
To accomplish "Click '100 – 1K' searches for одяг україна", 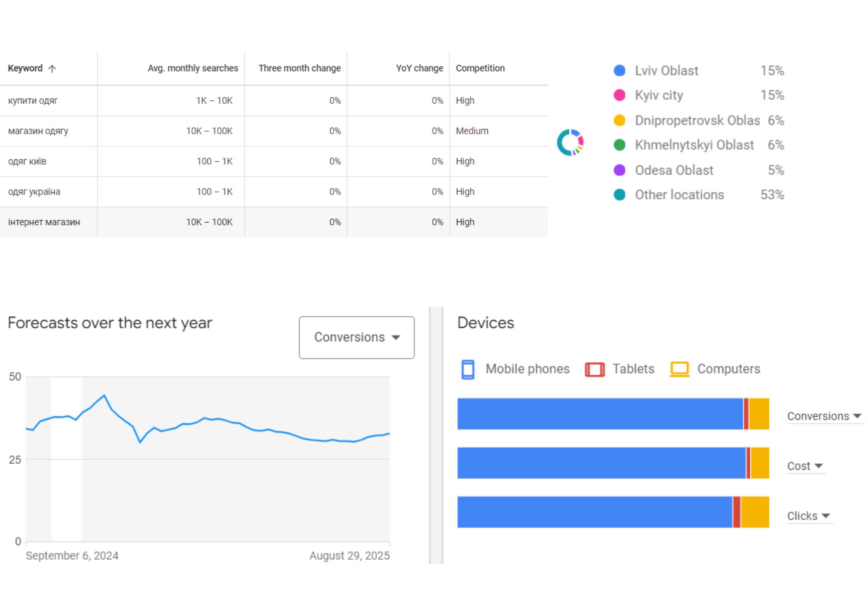I will [214, 192].
